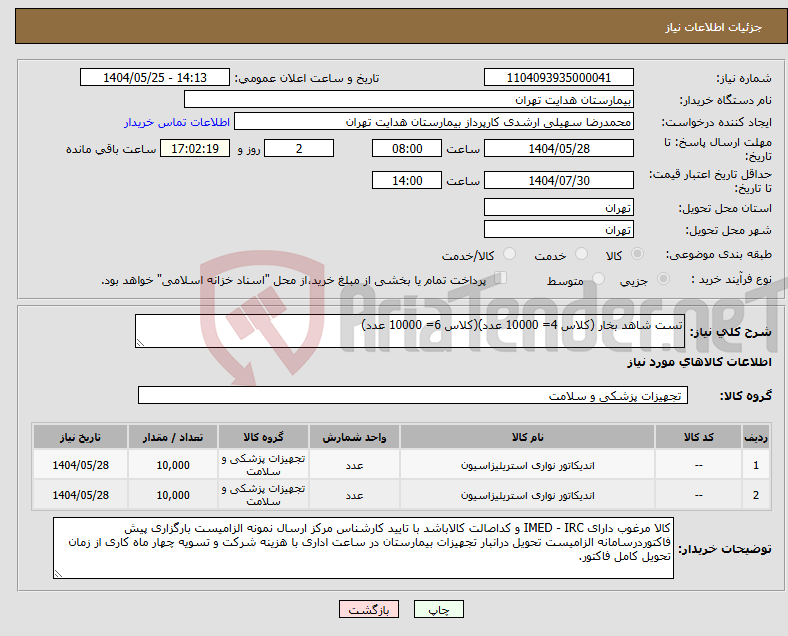
Task: Select the خدمت radio button
Action: [x=581, y=254]
